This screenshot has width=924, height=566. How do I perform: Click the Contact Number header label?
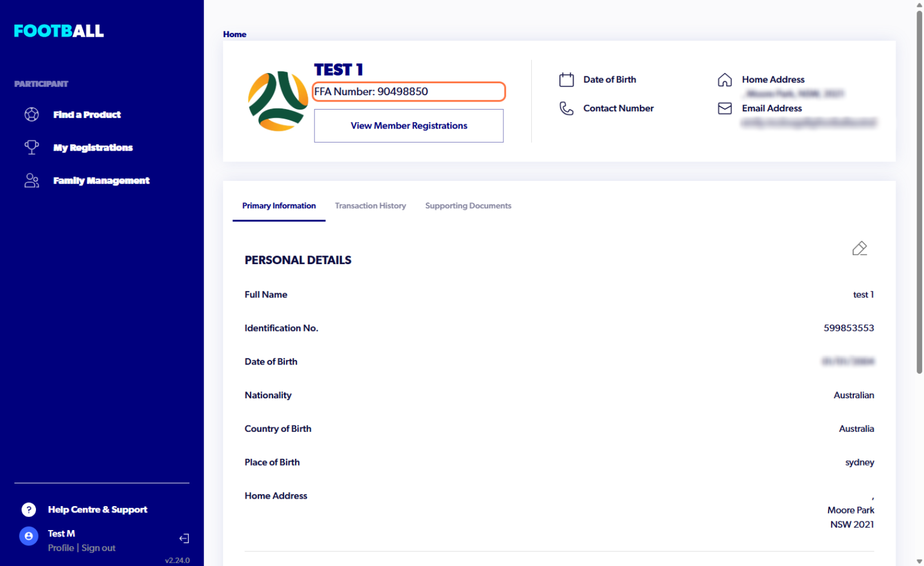618,108
